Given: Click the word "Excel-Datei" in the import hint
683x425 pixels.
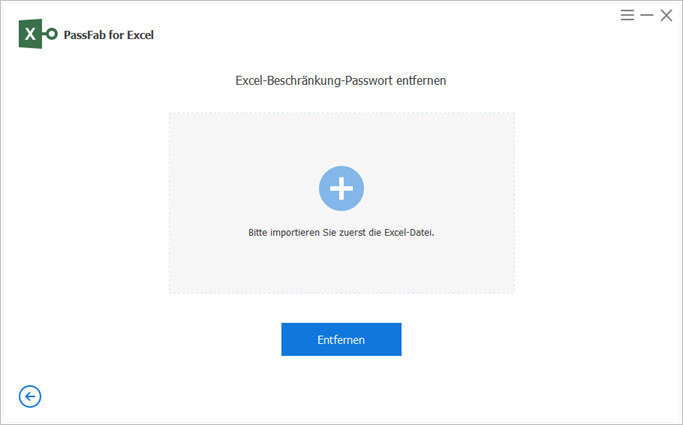Looking at the screenshot, I should (408, 232).
